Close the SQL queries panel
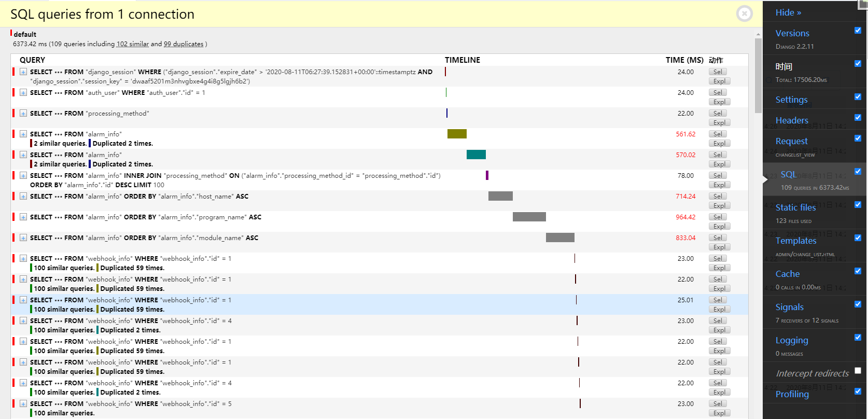Image resolution: width=868 pixels, height=419 pixels. pyautogui.click(x=744, y=13)
